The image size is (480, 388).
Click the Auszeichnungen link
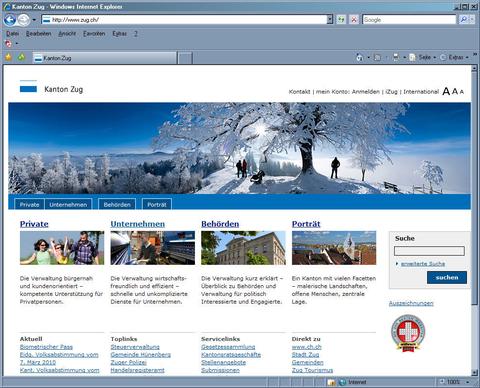411,303
